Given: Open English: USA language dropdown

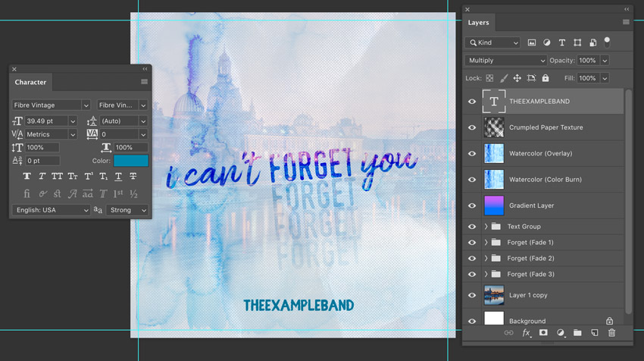Looking at the screenshot, I should coord(51,210).
